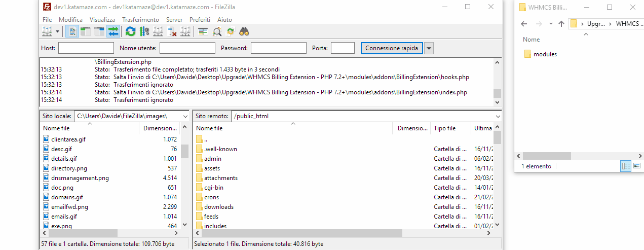Image resolution: width=644 pixels, height=250 pixels.
Task: Click the Connessione rapida button
Action: (392, 48)
